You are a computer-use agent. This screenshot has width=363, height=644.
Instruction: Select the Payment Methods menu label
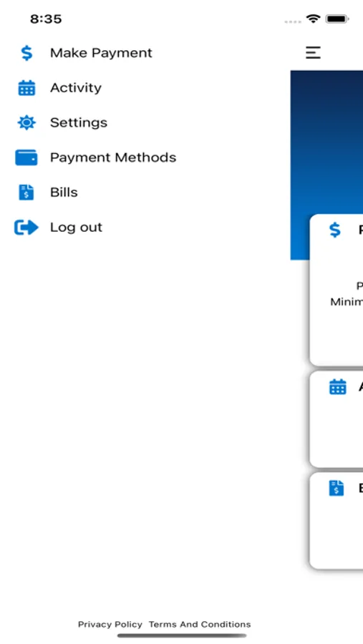[x=113, y=157]
